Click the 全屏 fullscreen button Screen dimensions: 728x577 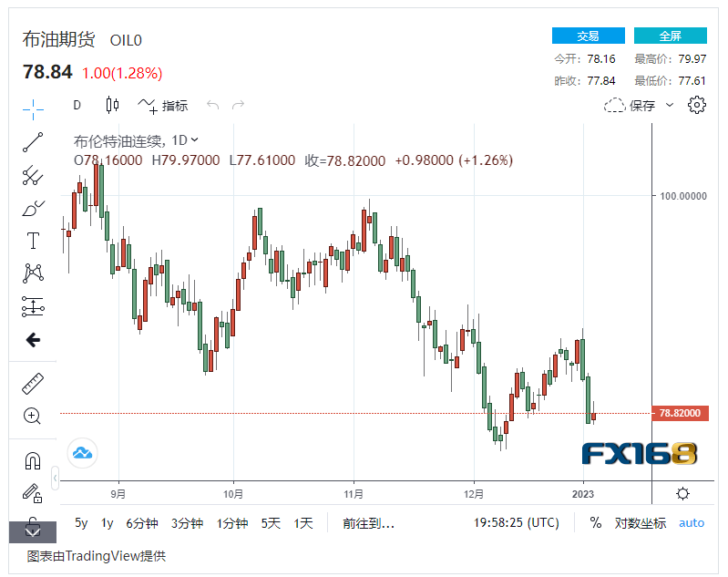pyautogui.click(x=670, y=36)
